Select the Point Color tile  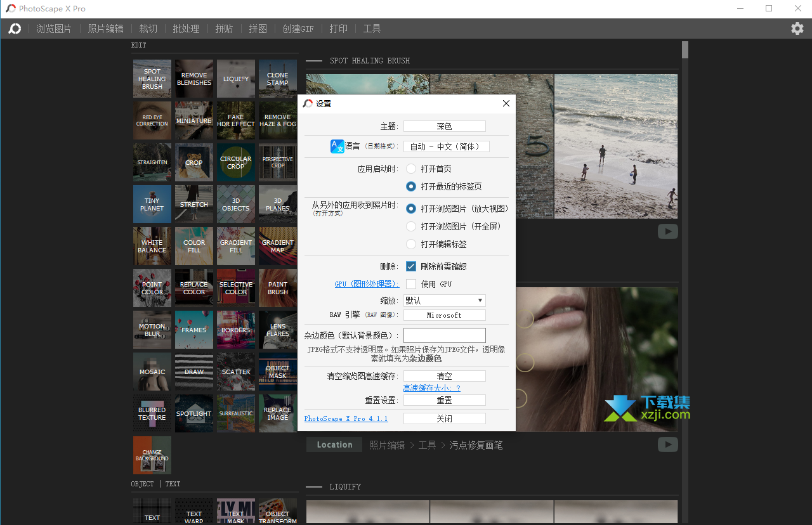coord(152,288)
